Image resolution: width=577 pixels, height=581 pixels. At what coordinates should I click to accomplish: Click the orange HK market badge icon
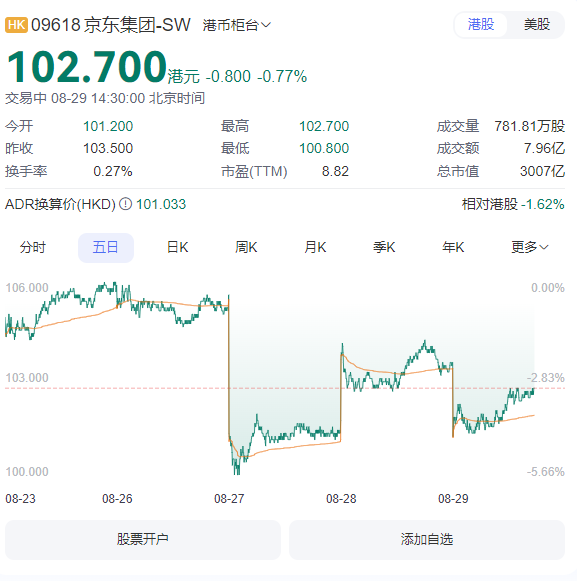click(16, 25)
